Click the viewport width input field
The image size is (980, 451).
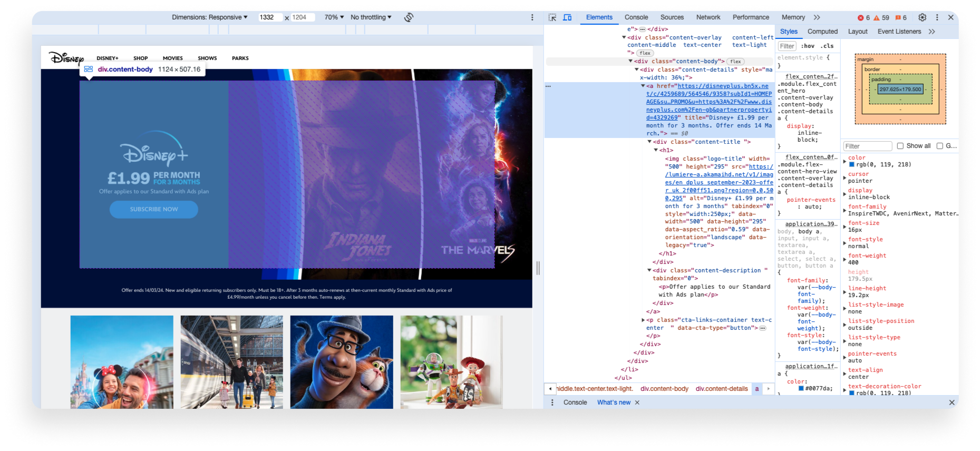coord(270,17)
